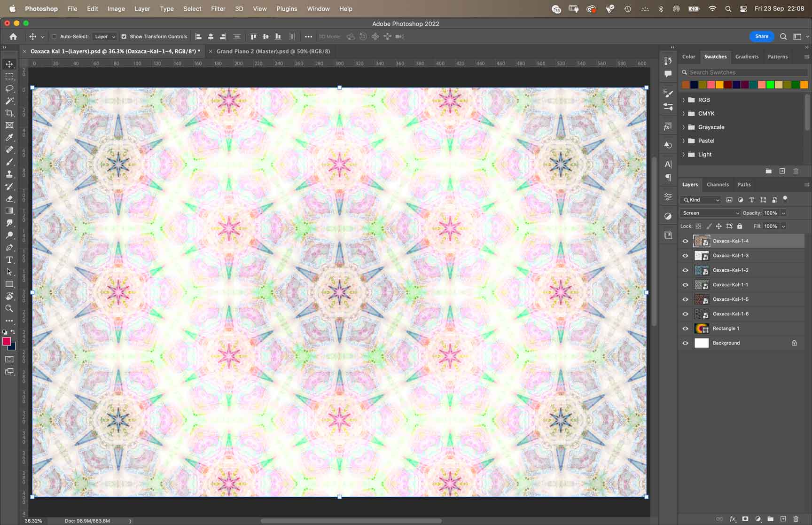This screenshot has height=525, width=812.
Task: Select the Brush tool
Action: pyautogui.click(x=9, y=162)
